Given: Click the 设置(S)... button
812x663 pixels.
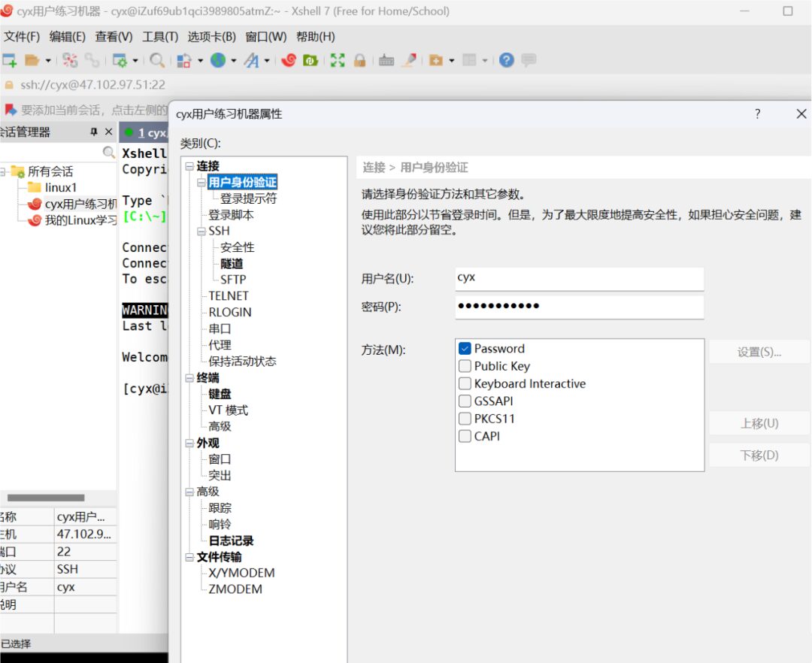Looking at the screenshot, I should 759,353.
